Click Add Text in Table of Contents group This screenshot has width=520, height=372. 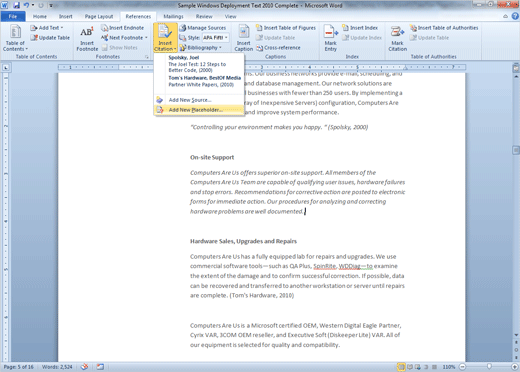(47, 28)
